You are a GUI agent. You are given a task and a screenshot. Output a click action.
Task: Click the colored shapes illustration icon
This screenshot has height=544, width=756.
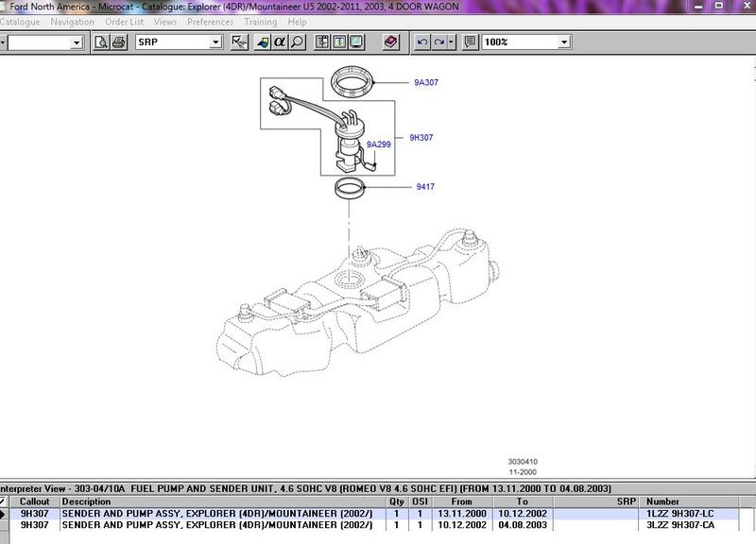[263, 42]
